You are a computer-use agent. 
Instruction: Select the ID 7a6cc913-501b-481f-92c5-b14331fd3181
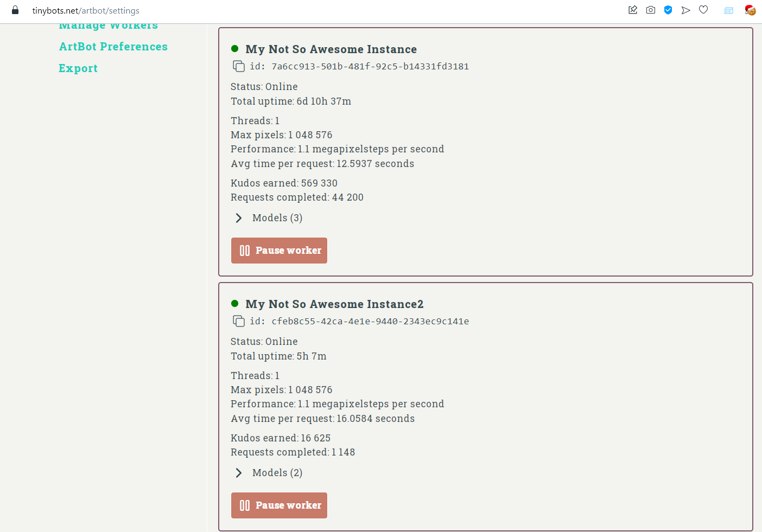pyautogui.click(x=370, y=66)
